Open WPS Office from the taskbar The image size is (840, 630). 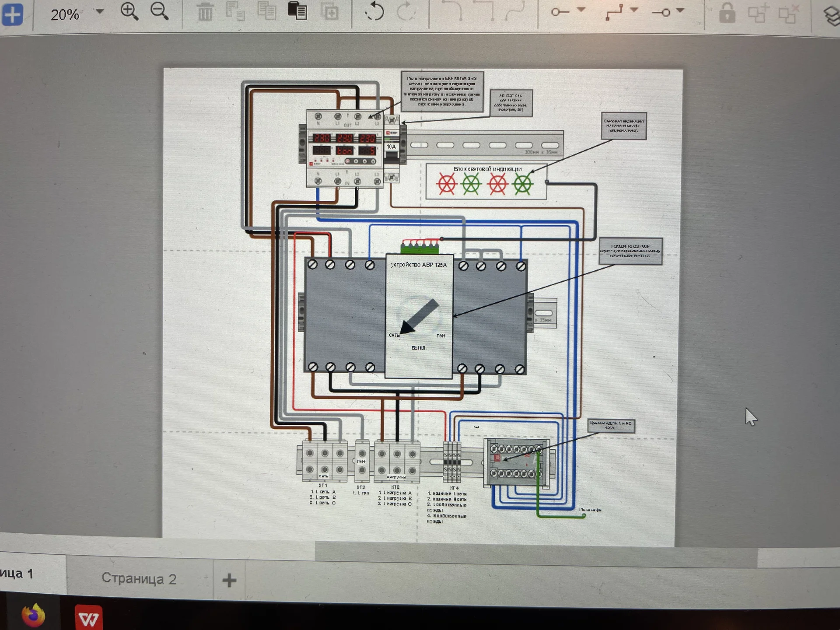click(x=88, y=618)
